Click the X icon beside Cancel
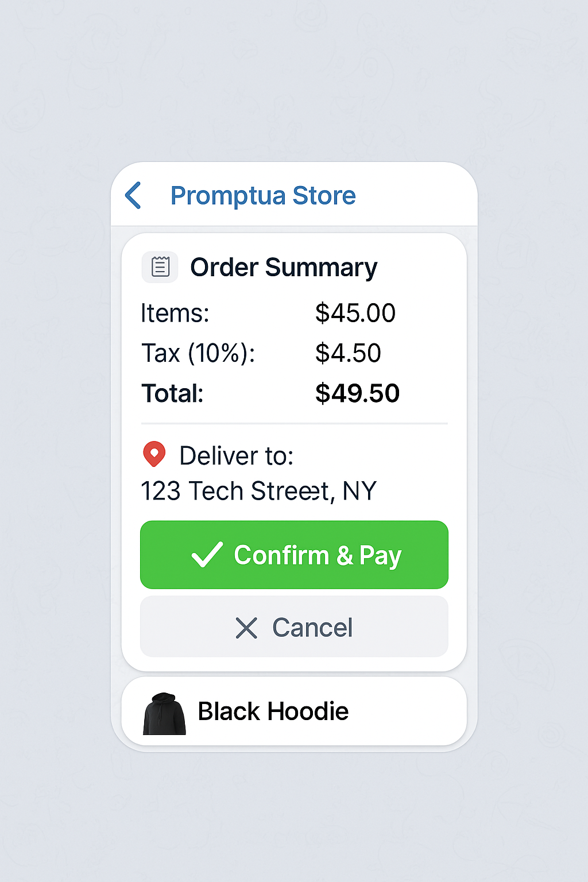588x882 pixels. (x=246, y=628)
